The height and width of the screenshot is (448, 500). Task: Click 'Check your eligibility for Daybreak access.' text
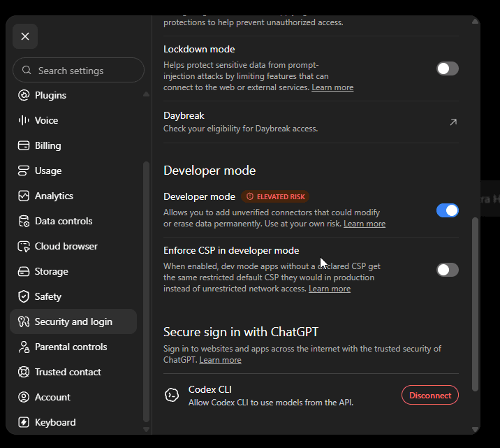coord(241,129)
